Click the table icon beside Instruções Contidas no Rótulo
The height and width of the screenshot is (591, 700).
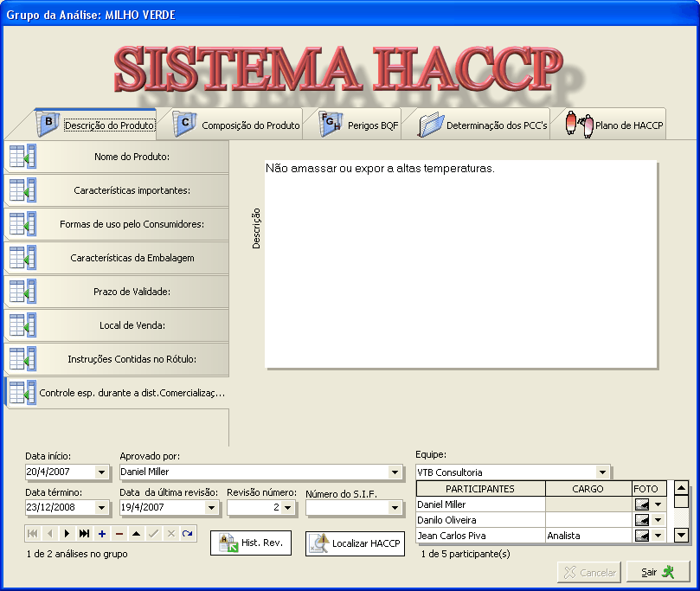click(22, 359)
